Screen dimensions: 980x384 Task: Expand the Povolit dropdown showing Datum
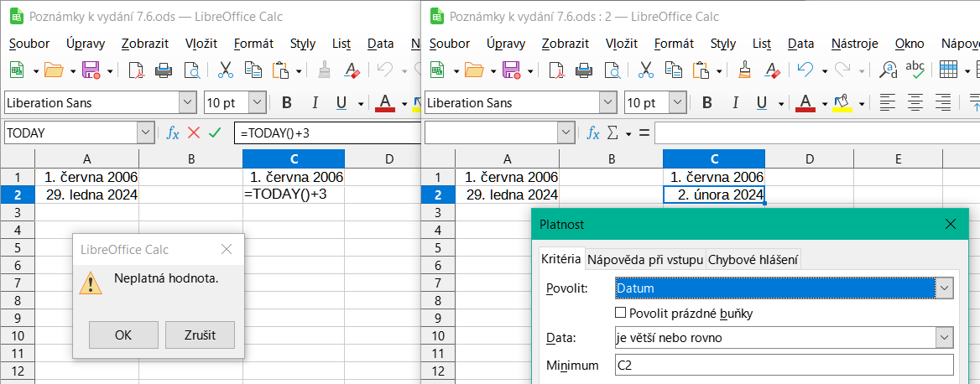(x=945, y=288)
